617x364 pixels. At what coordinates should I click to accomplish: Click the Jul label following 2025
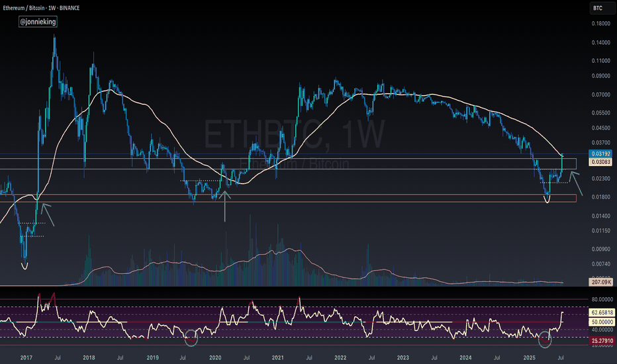pyautogui.click(x=561, y=357)
